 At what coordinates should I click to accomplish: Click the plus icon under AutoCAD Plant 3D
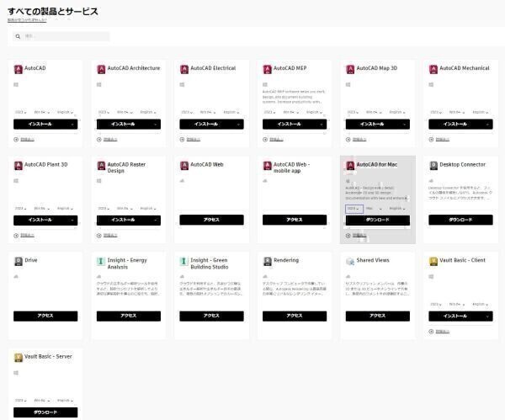tap(16, 236)
